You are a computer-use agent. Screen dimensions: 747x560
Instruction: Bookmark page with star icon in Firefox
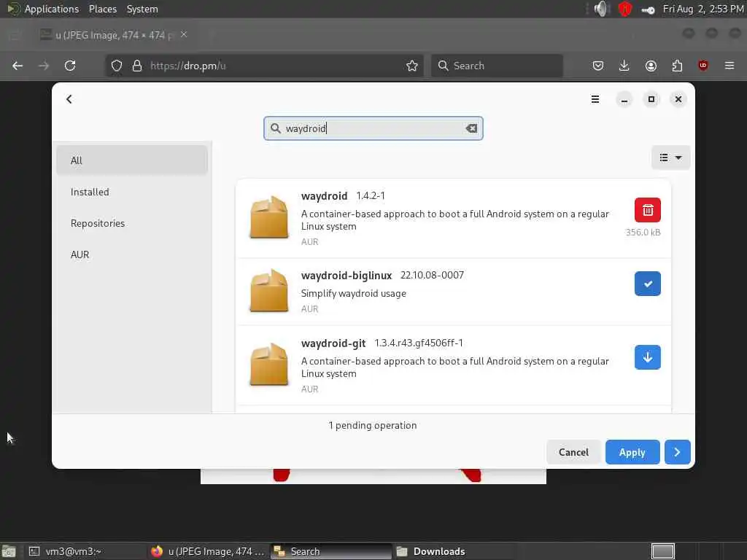pos(412,66)
